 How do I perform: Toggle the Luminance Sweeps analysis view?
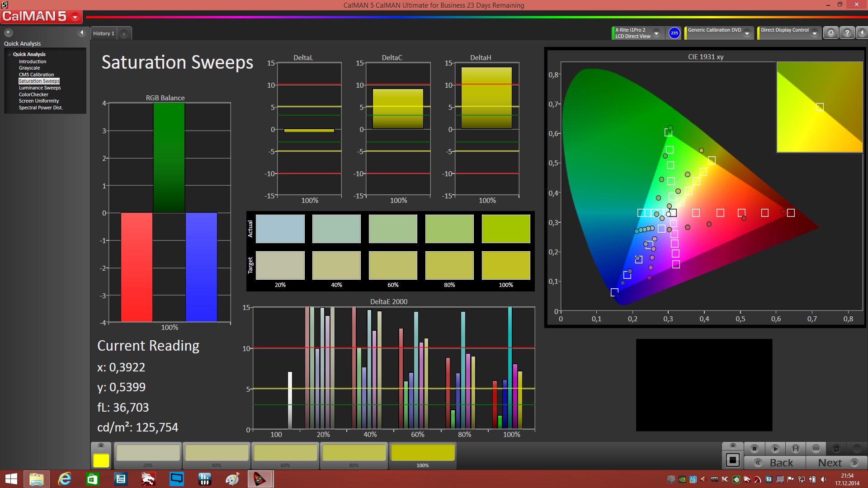pos(40,88)
